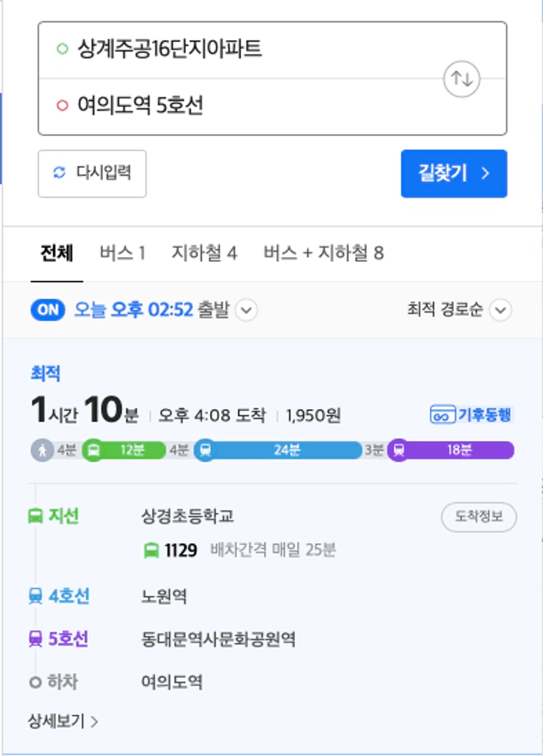Click the purple Line 5 subway icon in the route bar

pos(399,451)
